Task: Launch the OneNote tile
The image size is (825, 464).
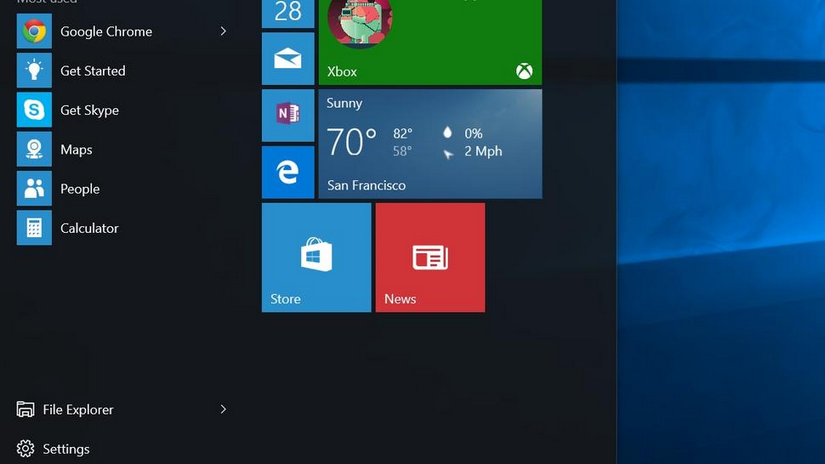Action: pos(288,115)
